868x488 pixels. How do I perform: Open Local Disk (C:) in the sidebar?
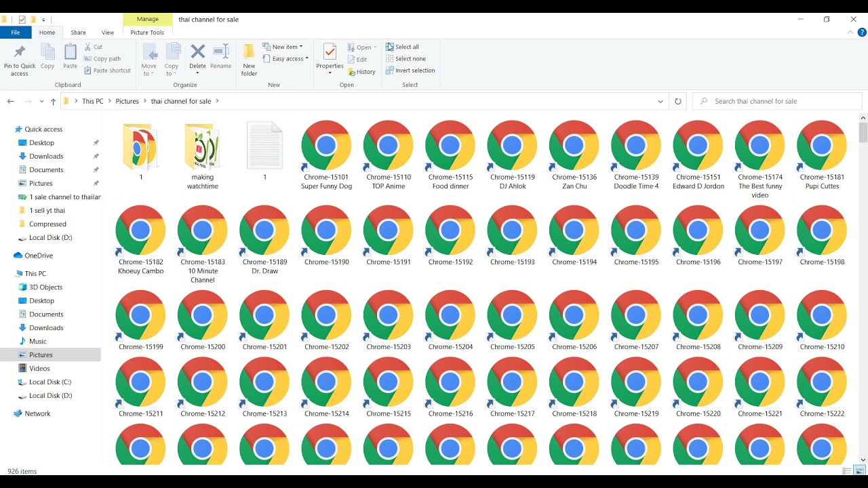coord(50,382)
